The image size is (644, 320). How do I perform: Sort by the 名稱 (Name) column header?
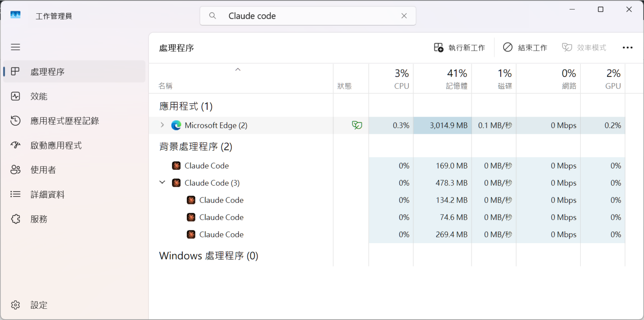pos(241,78)
